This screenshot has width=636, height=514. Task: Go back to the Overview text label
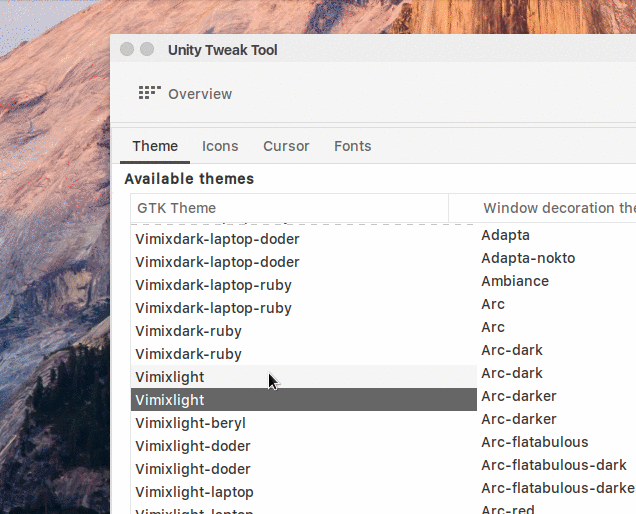[x=200, y=94]
